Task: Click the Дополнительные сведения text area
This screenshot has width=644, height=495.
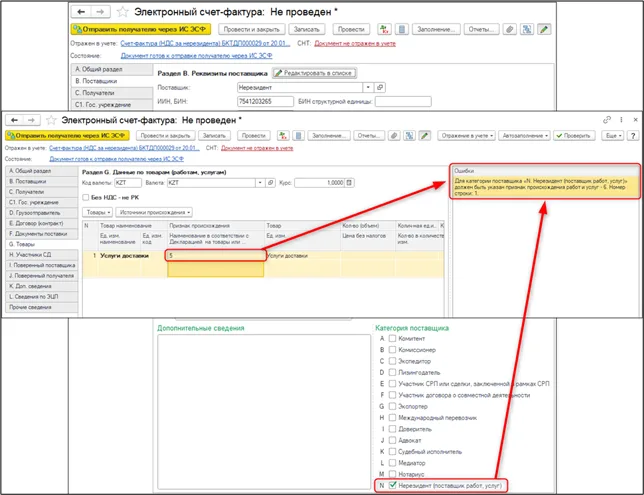Action: [x=264, y=412]
